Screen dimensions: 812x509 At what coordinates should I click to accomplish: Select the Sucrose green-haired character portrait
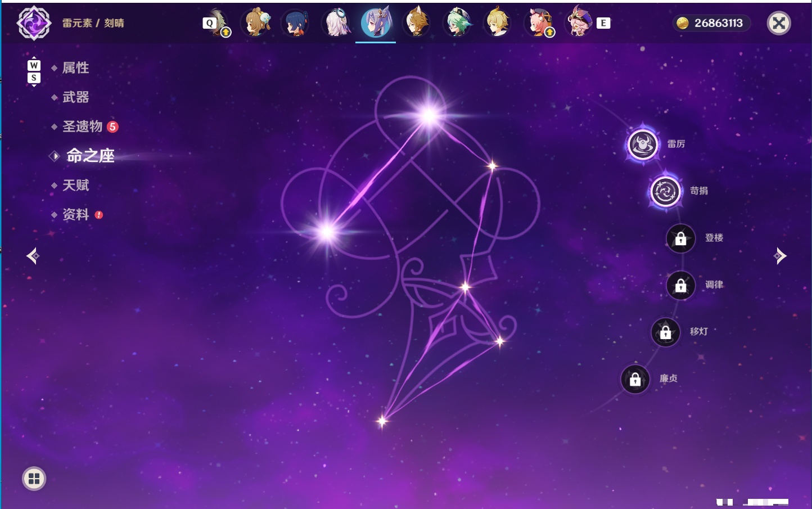(x=457, y=23)
